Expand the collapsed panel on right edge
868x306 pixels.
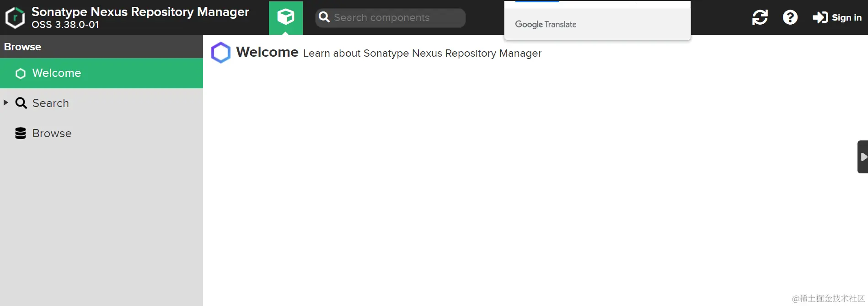(x=863, y=157)
